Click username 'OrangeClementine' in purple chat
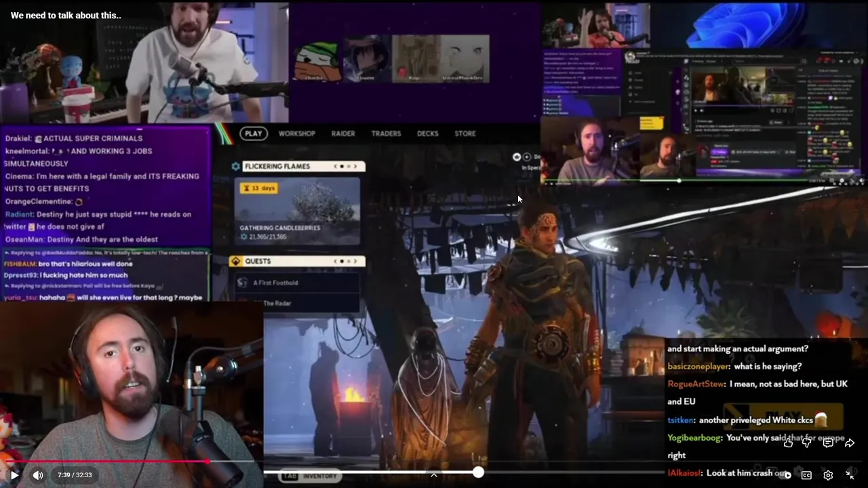The height and width of the screenshot is (488, 868). (x=39, y=201)
